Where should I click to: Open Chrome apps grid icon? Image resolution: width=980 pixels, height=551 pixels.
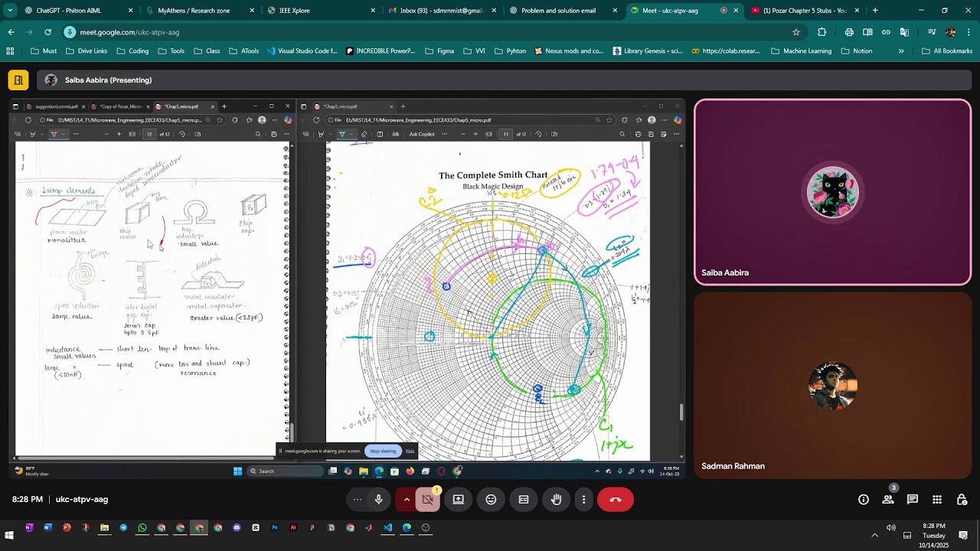pyautogui.click(x=10, y=51)
